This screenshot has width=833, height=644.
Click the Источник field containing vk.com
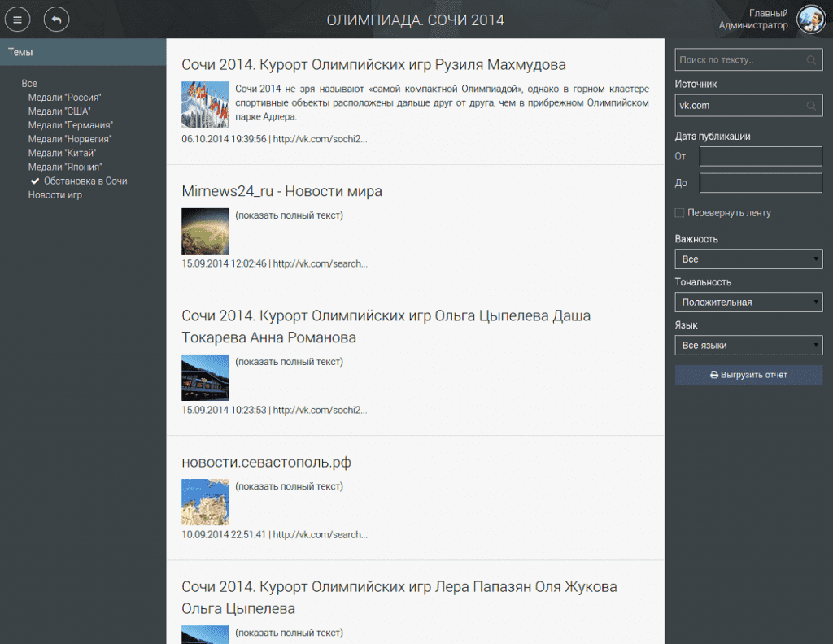tap(748, 106)
